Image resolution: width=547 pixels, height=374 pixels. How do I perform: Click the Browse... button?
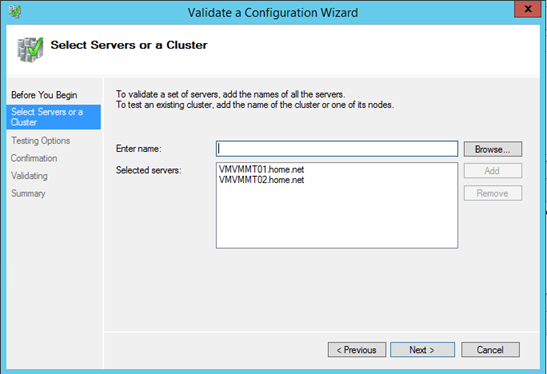[x=493, y=149]
